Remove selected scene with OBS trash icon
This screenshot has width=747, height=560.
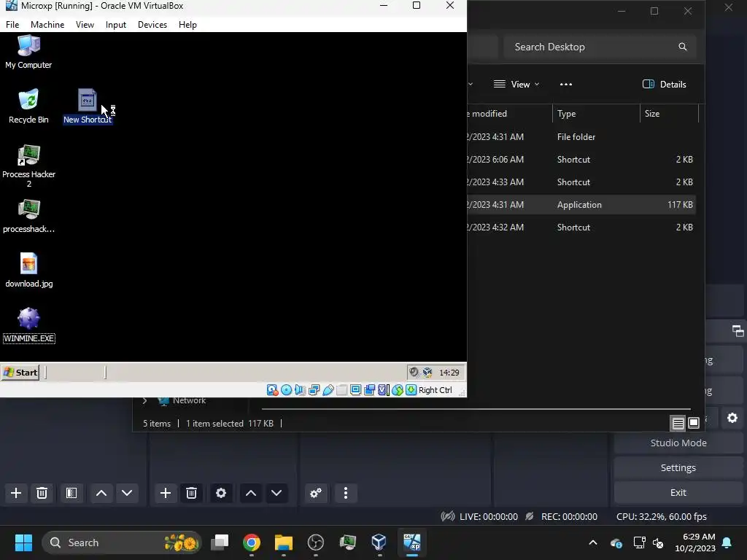click(x=42, y=493)
